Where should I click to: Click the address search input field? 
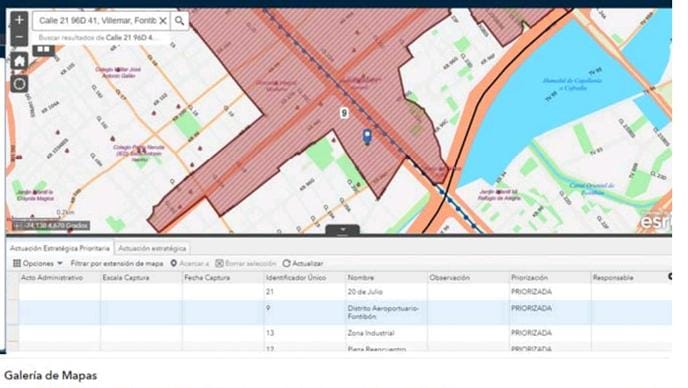point(97,21)
